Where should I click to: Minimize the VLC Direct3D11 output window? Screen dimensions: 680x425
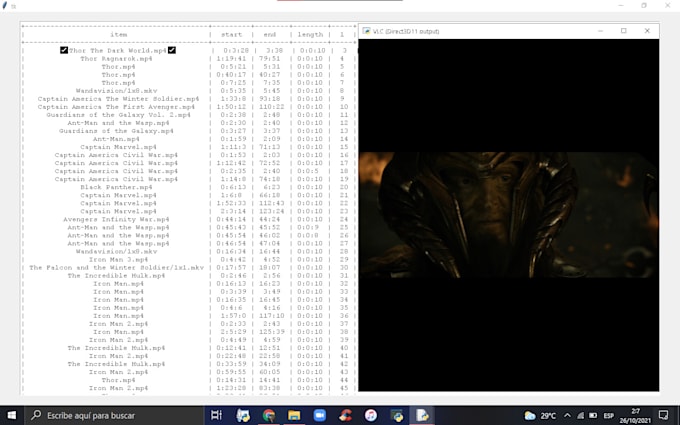pos(601,31)
